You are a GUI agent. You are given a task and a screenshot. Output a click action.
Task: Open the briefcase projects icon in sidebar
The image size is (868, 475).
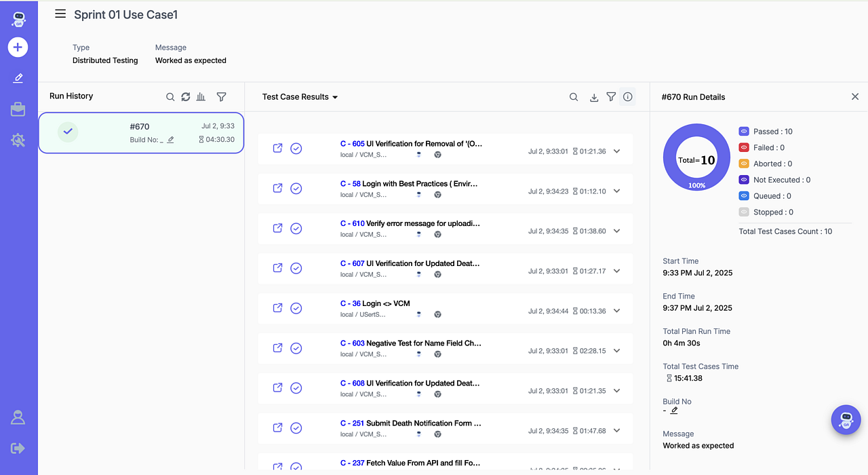18,109
